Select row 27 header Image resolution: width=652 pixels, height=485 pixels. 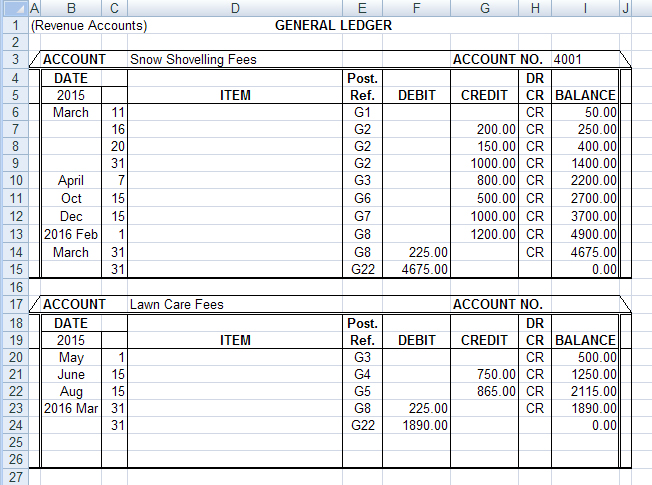(15, 477)
